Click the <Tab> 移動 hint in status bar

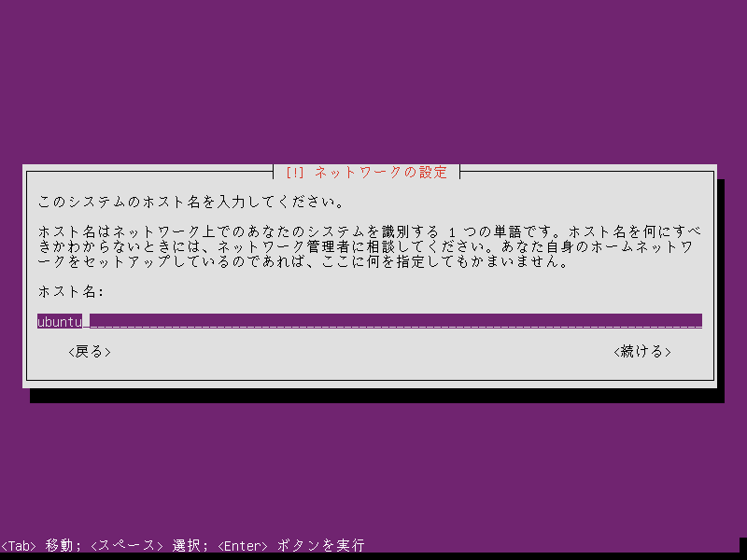coord(36,545)
